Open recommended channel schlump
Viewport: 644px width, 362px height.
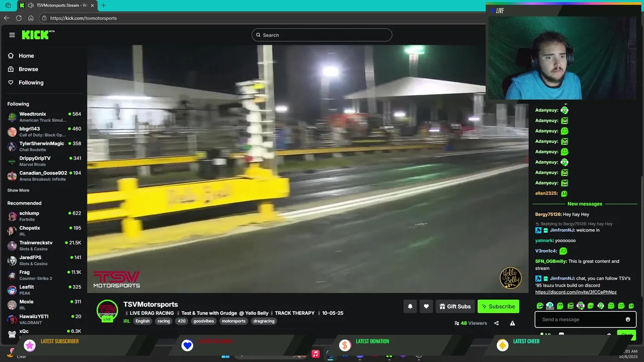point(44,216)
